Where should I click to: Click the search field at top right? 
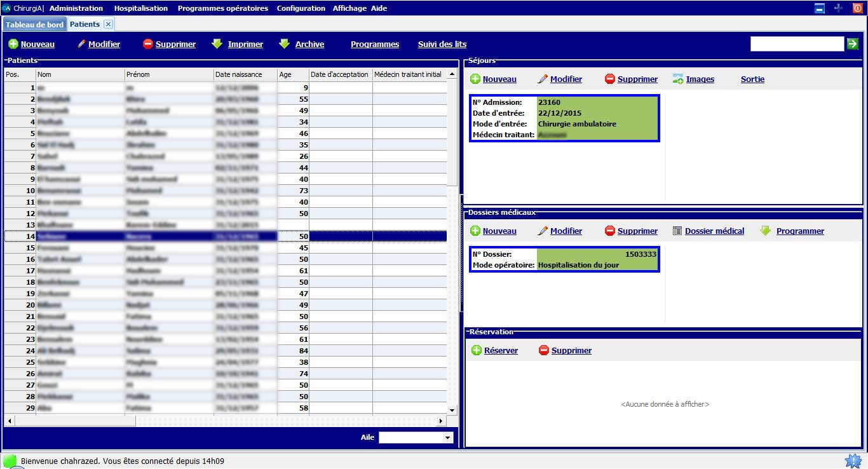pyautogui.click(x=796, y=44)
